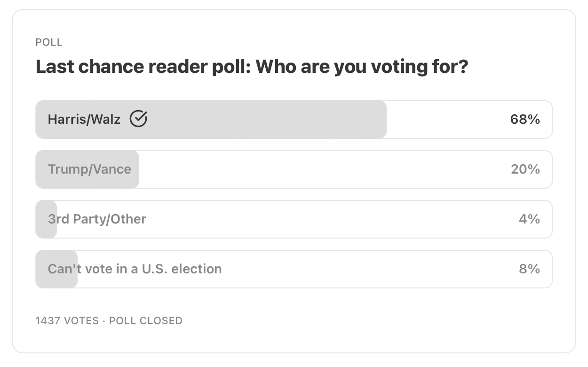Click the 20% result figure

tap(525, 169)
